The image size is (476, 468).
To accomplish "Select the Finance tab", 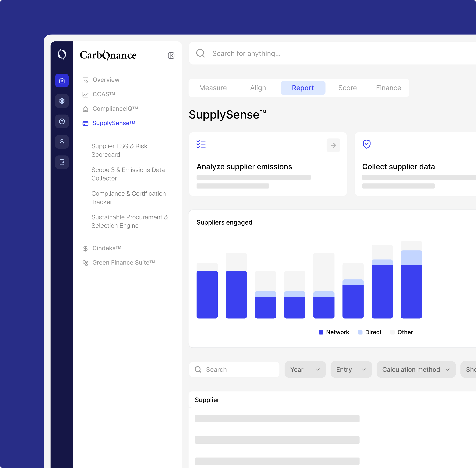I will click(x=388, y=88).
